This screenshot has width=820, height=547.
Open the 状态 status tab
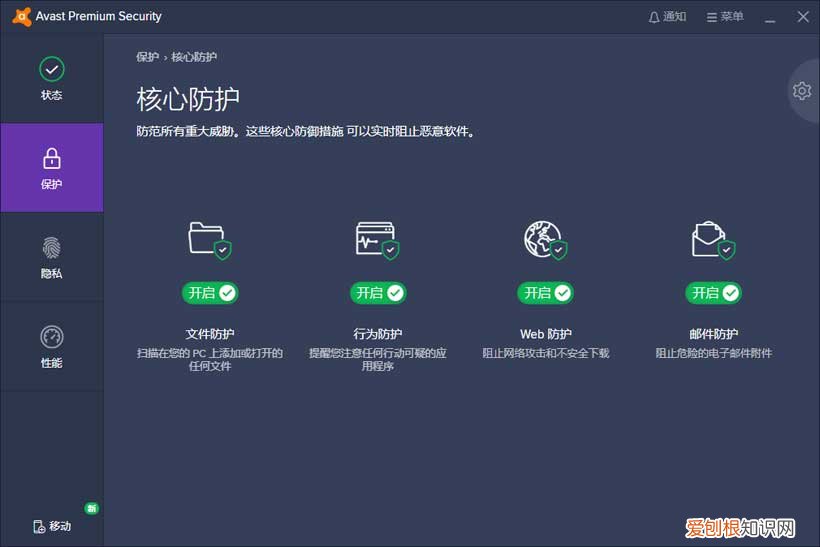(51, 78)
